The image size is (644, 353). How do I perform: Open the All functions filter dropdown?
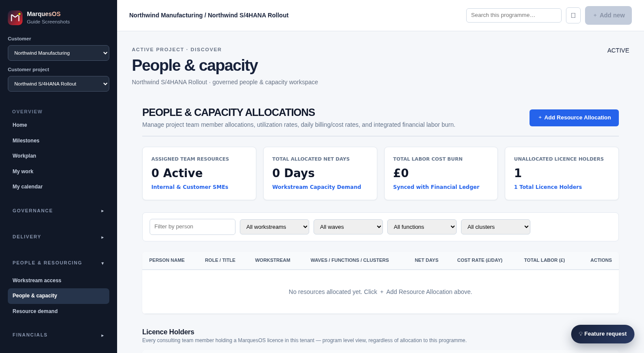422,227
